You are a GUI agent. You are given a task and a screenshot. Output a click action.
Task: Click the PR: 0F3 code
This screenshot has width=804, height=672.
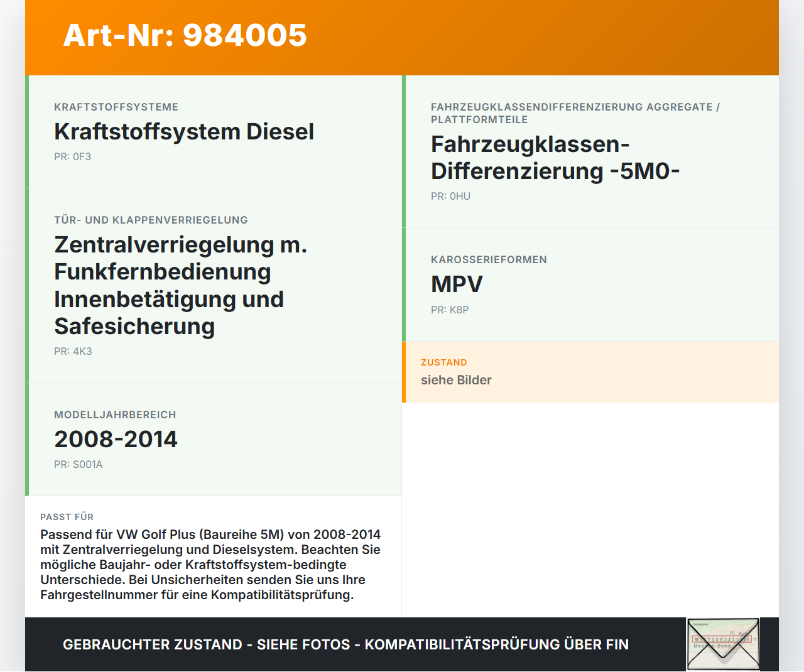tap(73, 156)
